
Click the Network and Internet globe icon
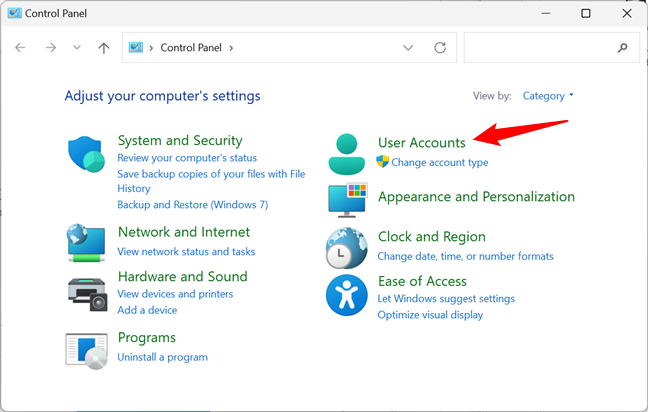[86, 241]
